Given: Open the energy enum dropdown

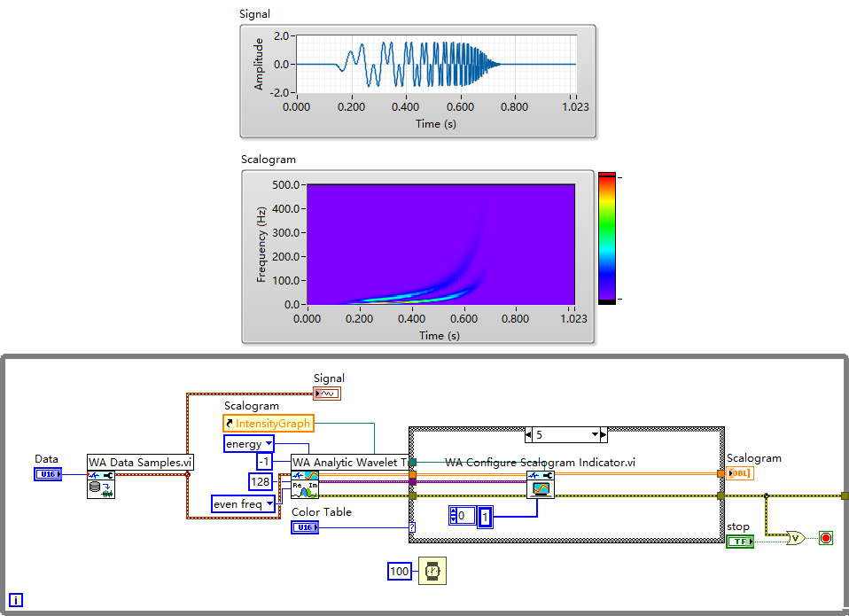Looking at the screenshot, I should point(269,444).
